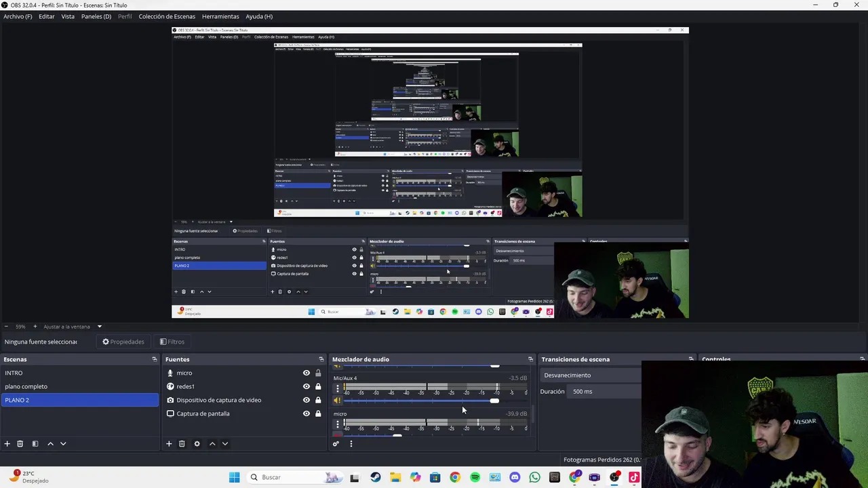The image size is (868, 488).
Task: Open source properties gear in Fuentes toolbar
Action: 197,444
